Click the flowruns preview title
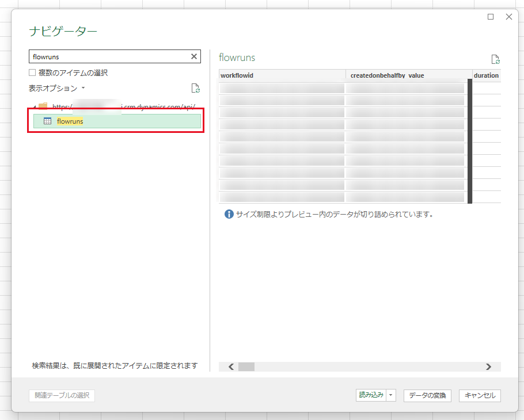This screenshot has width=524, height=420. click(237, 58)
